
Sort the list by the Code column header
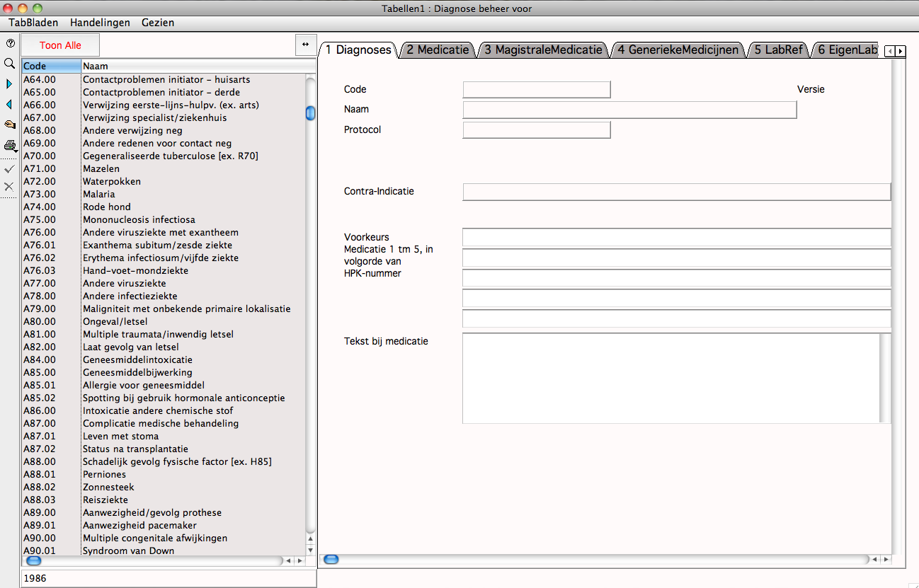[x=51, y=66]
